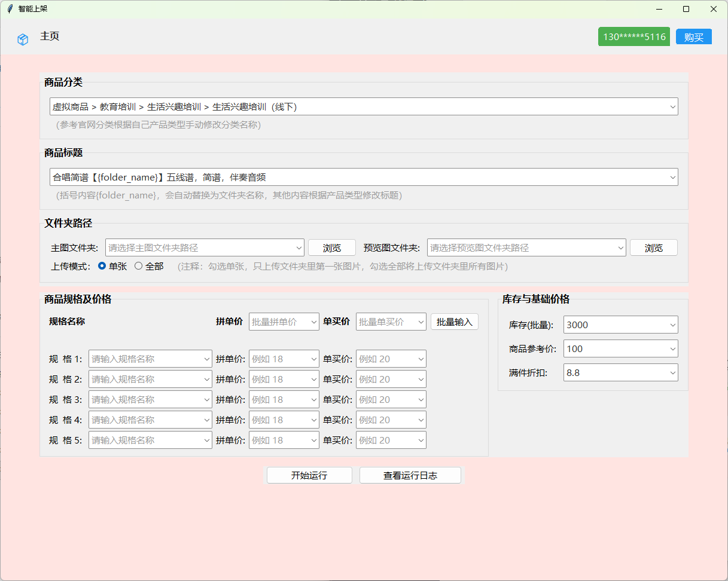This screenshot has width=728, height=581.
Task: Expand the 商品分类 category dropdown
Action: 672,106
